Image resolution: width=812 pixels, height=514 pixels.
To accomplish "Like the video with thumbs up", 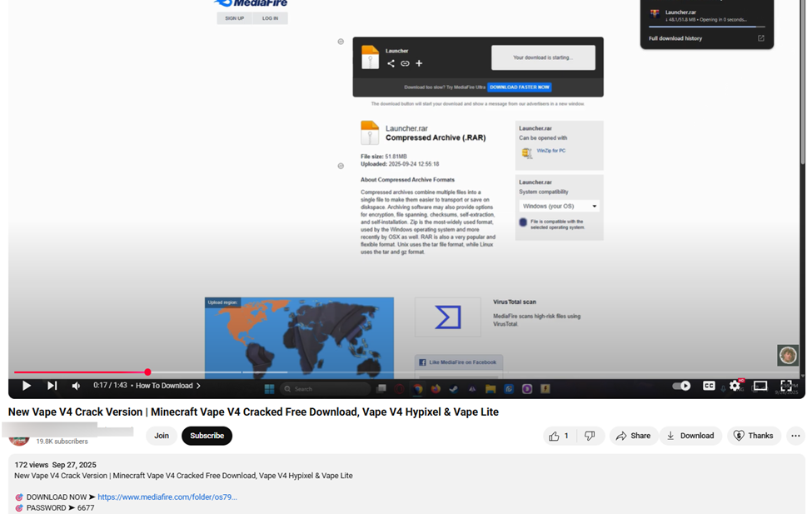I will tap(558, 436).
